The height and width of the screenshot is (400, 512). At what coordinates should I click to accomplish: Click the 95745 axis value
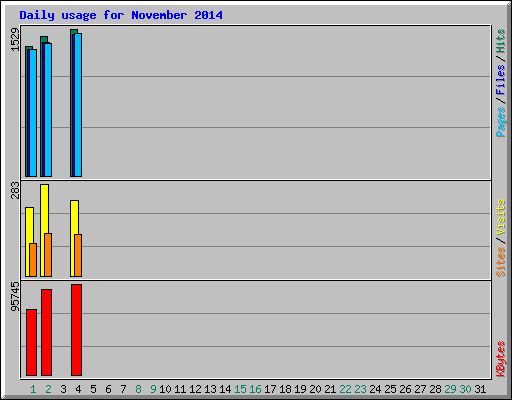coord(15,297)
